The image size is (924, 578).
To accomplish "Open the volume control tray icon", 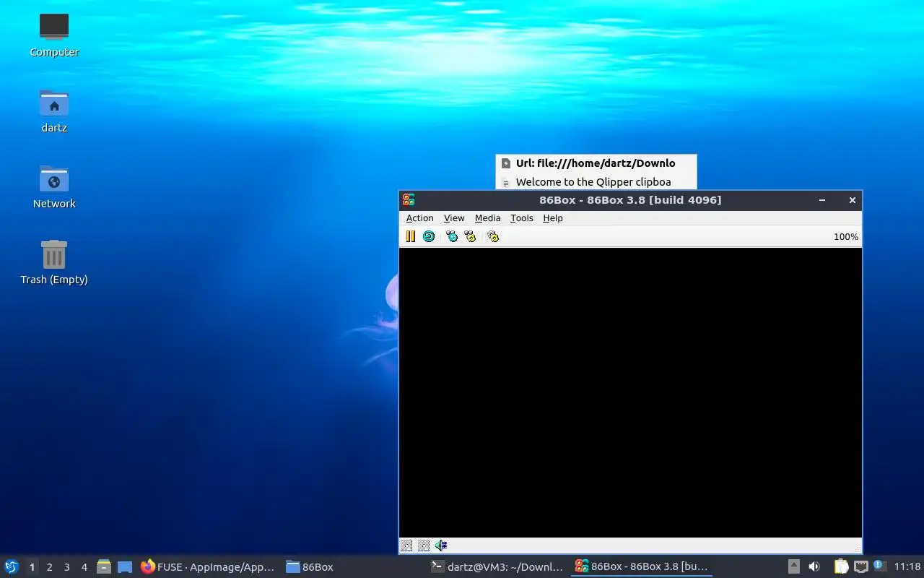I will click(814, 567).
